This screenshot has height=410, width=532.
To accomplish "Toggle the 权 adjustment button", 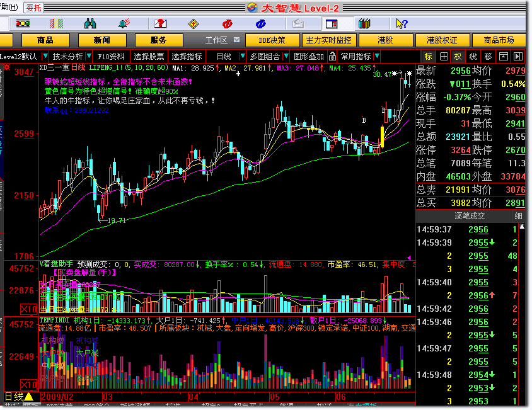I will click(458, 56).
